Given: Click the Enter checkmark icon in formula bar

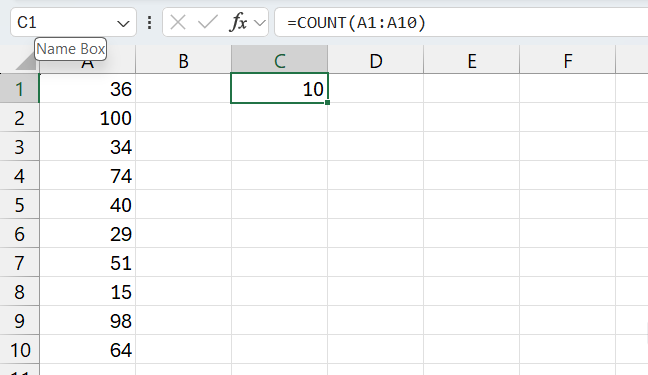Looking at the screenshot, I should [x=207, y=22].
